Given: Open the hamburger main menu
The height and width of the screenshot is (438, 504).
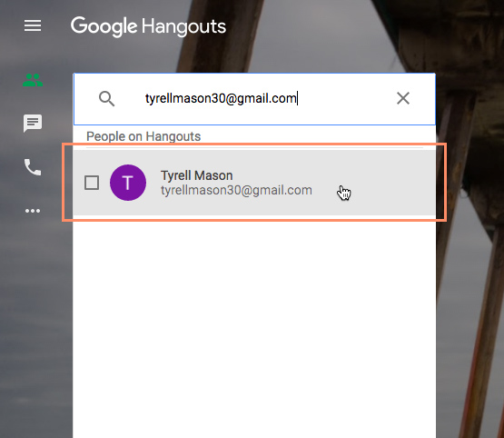Looking at the screenshot, I should [33, 25].
